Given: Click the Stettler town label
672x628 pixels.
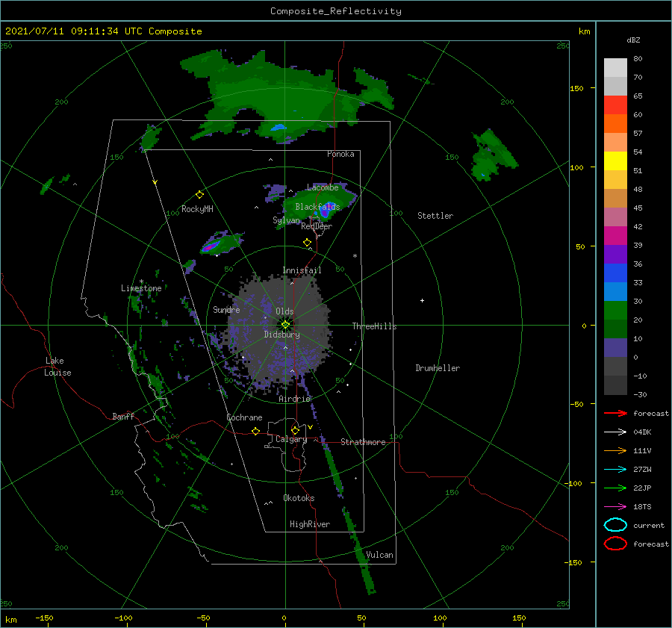Looking at the screenshot, I should 435,216.
